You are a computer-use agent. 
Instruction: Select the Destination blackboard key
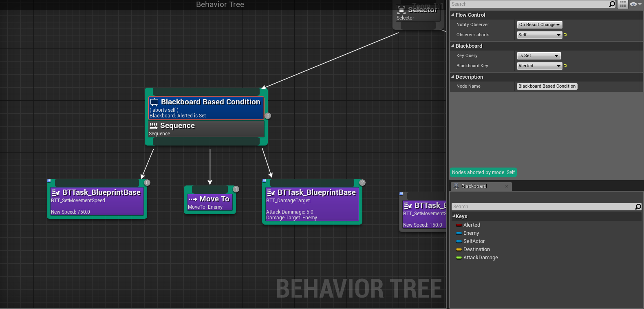476,249
